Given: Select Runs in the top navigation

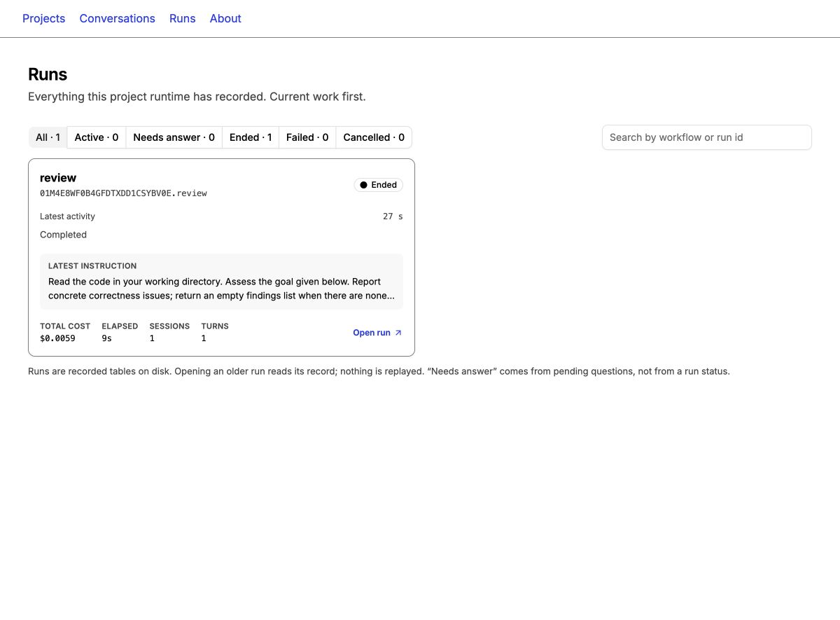Looking at the screenshot, I should [182, 18].
